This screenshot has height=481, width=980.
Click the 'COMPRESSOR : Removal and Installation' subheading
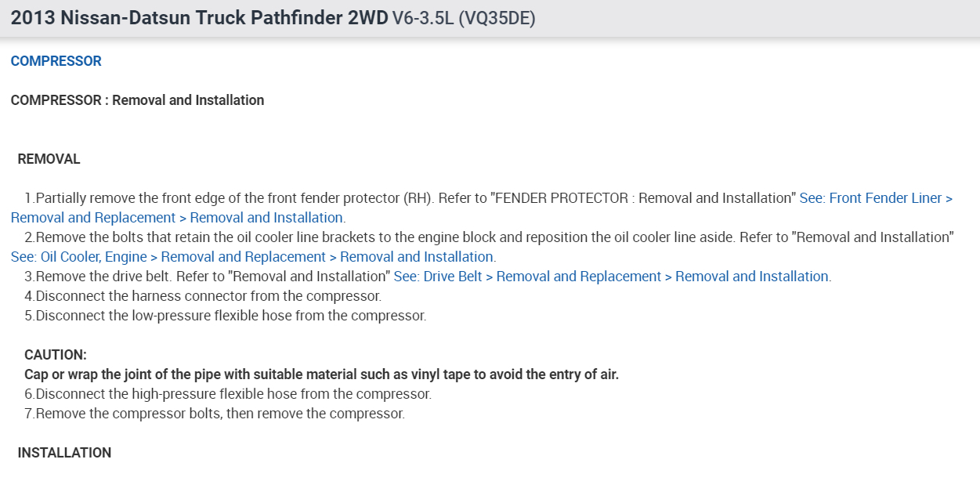(x=137, y=100)
